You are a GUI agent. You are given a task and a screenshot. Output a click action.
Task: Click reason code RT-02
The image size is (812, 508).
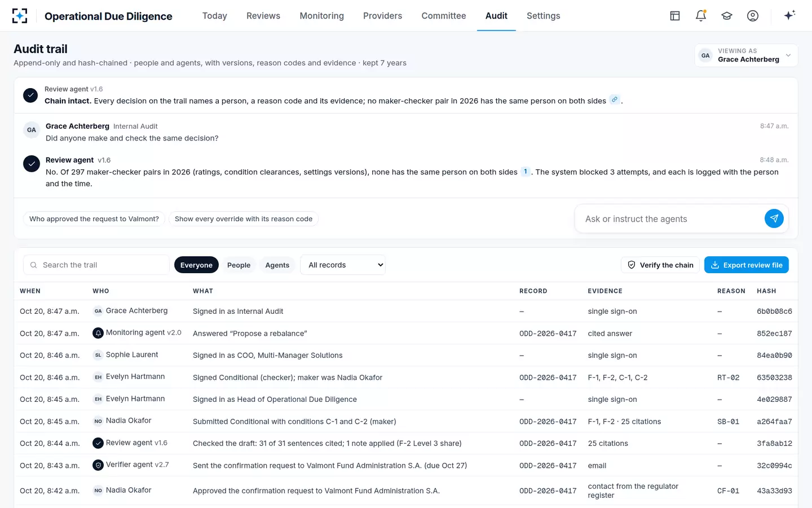(728, 378)
